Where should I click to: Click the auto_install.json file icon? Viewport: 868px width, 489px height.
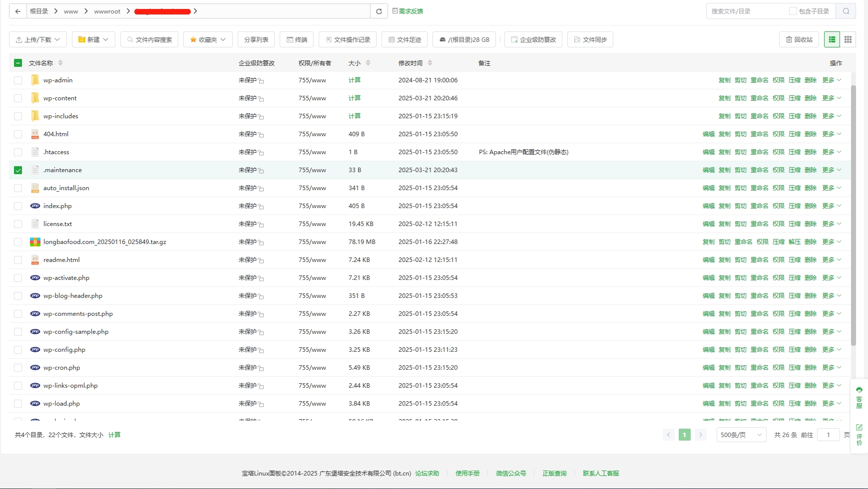[x=35, y=188]
